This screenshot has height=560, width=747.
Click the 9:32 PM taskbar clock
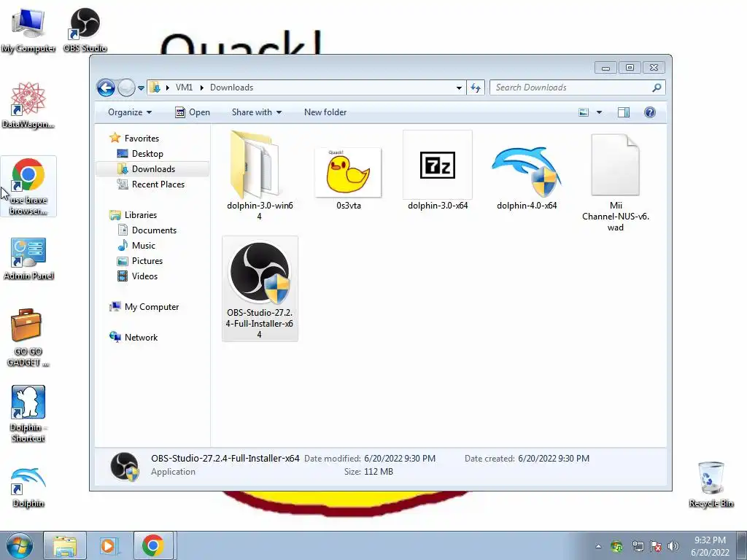click(710, 540)
